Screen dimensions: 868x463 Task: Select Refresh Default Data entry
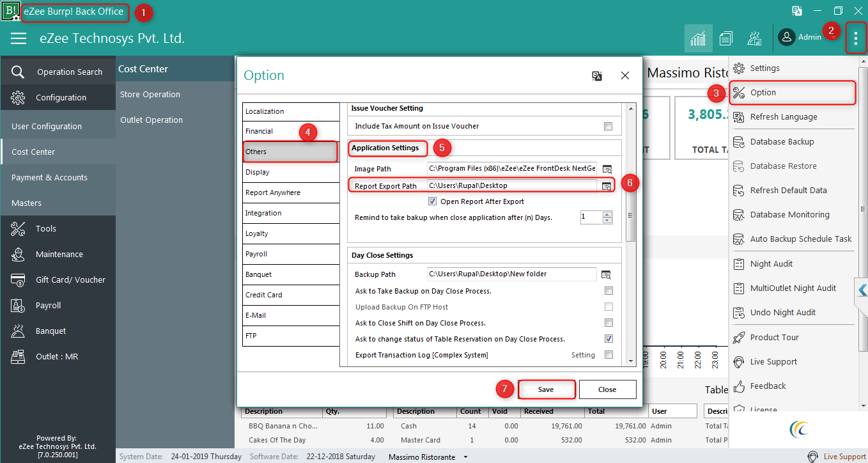[793, 190]
